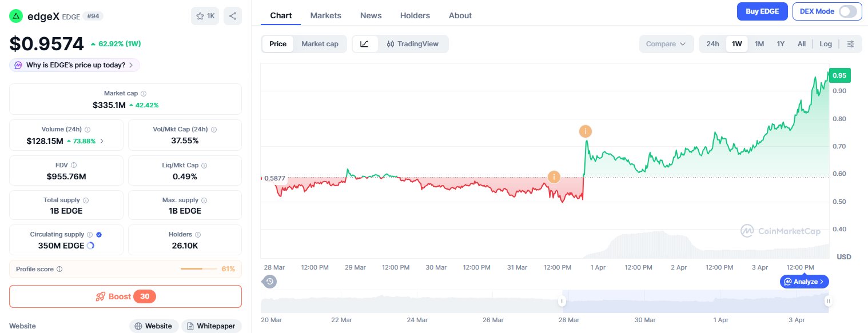Screen dimensions: 868x333
Task: Open the Whitepaper link
Action: click(x=211, y=326)
